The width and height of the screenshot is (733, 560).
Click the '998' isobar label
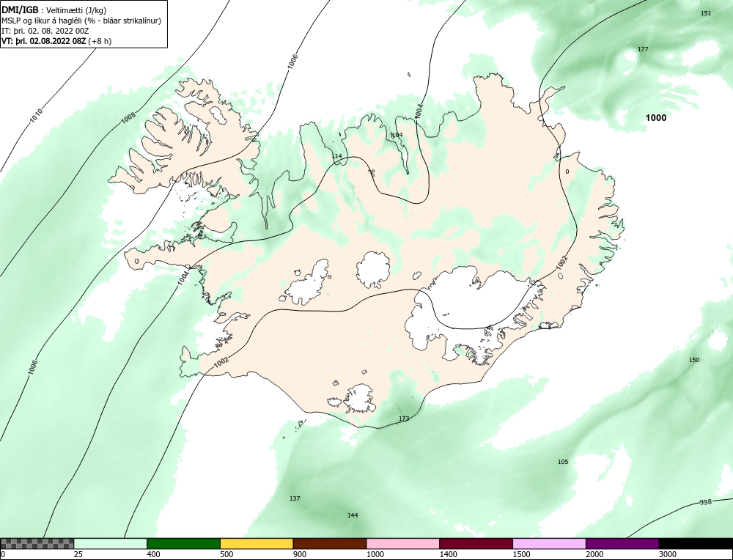(705, 502)
